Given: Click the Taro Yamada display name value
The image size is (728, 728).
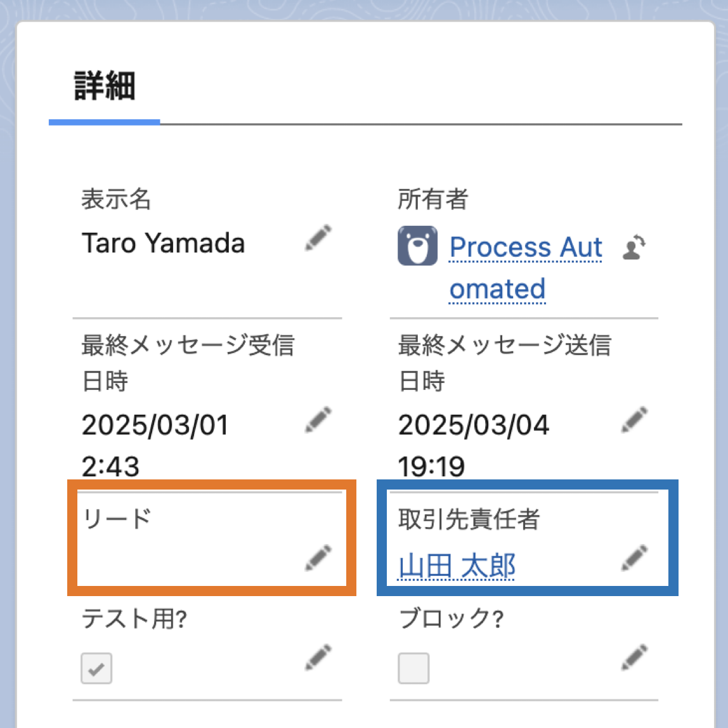Looking at the screenshot, I should pos(163,244).
